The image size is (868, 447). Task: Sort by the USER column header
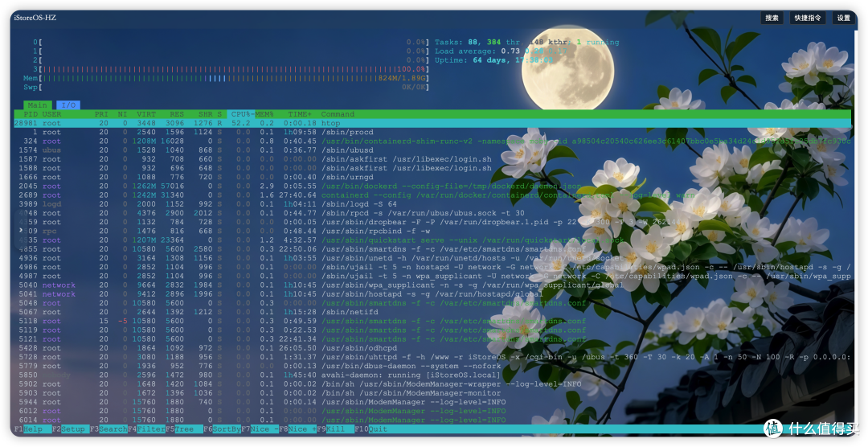(52, 114)
